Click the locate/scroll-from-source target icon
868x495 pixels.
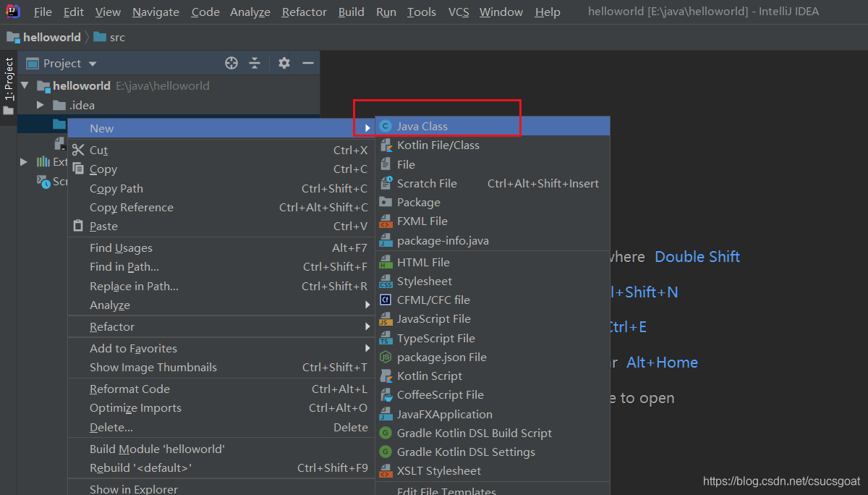[231, 63]
